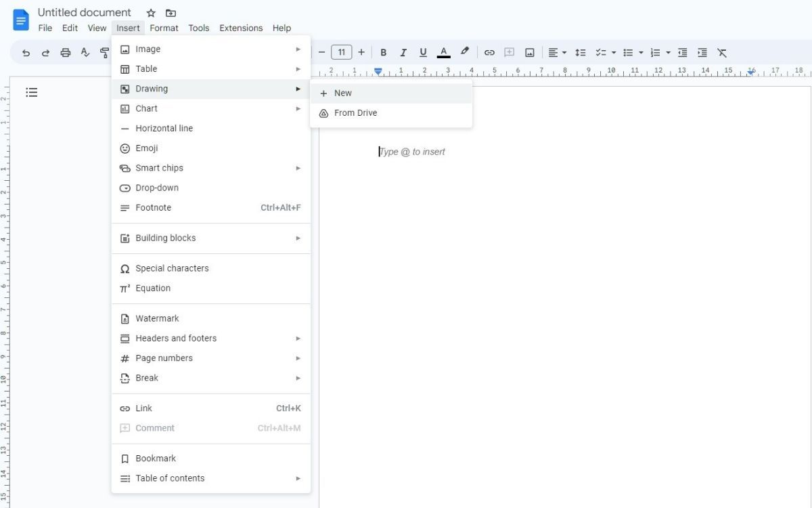
Task: Open the line spacing dropdown
Action: 580,52
